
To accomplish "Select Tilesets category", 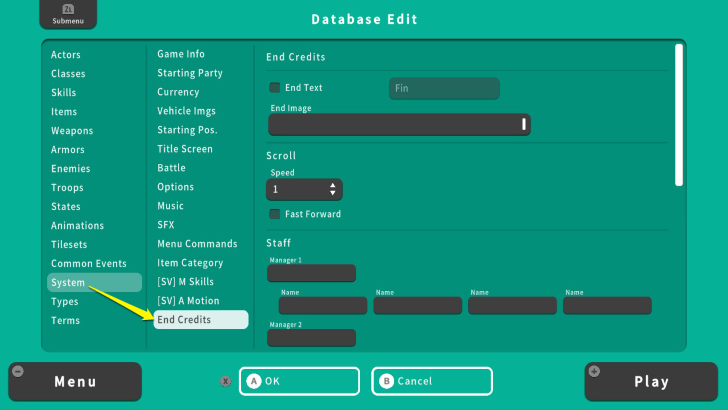I will pos(69,244).
